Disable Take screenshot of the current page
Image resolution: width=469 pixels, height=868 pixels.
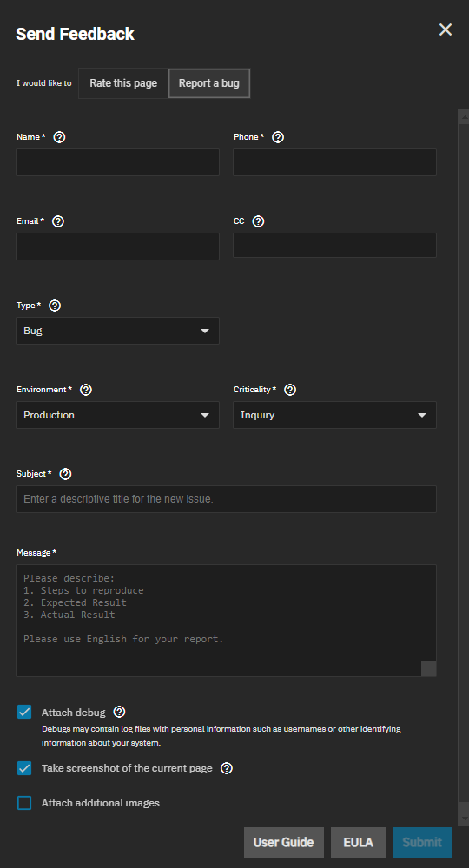(x=24, y=768)
